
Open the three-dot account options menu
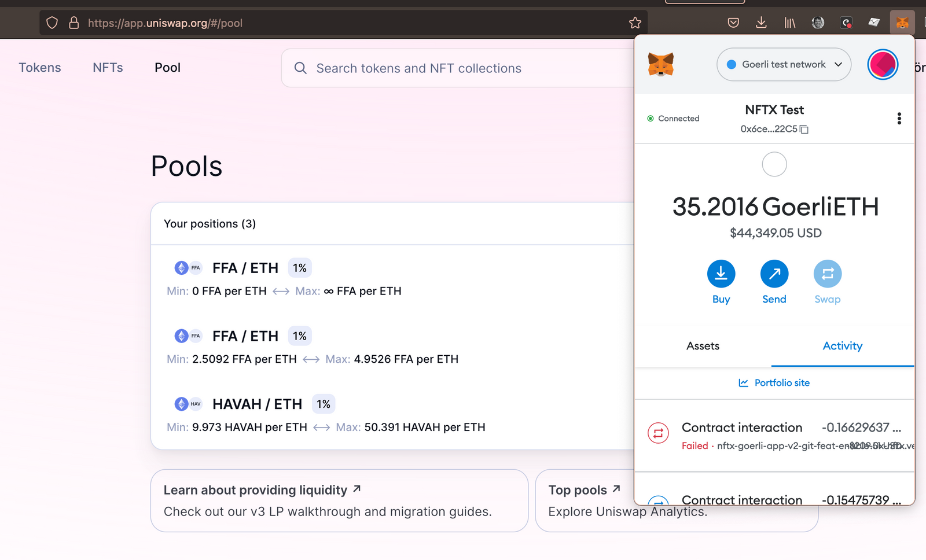pos(899,119)
